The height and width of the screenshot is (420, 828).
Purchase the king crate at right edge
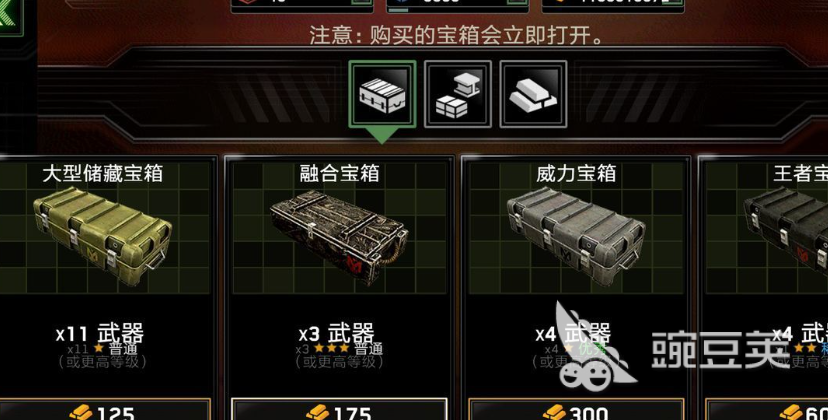click(x=767, y=410)
